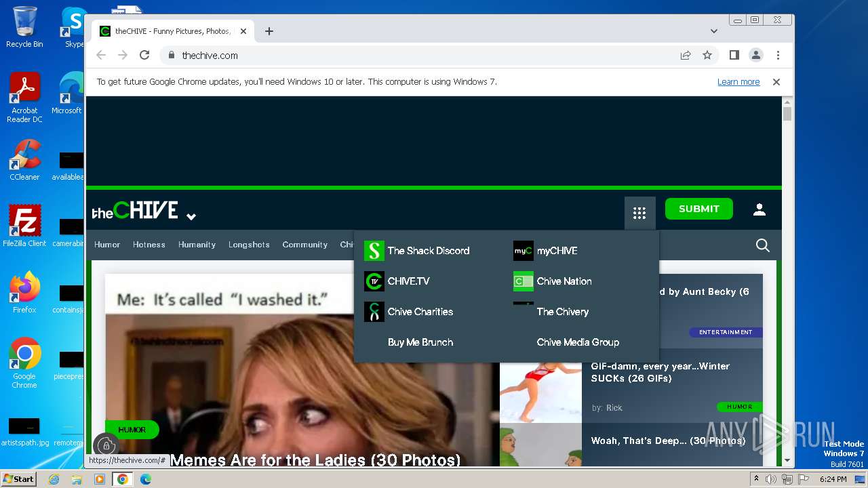Select myCHIVE menu entry
Screen dimensions: 868x488
coord(557,251)
